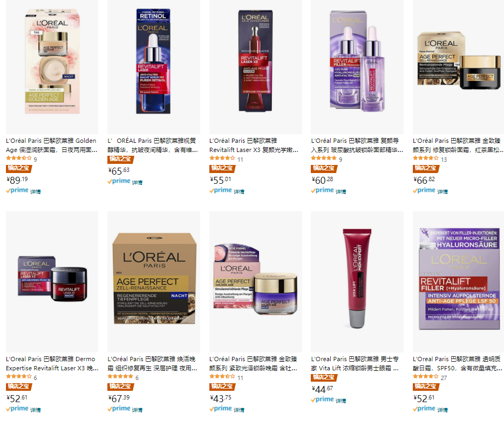Click prime logo under the ¥43.75 price
The width and height of the screenshot is (504, 421).
[221, 409]
